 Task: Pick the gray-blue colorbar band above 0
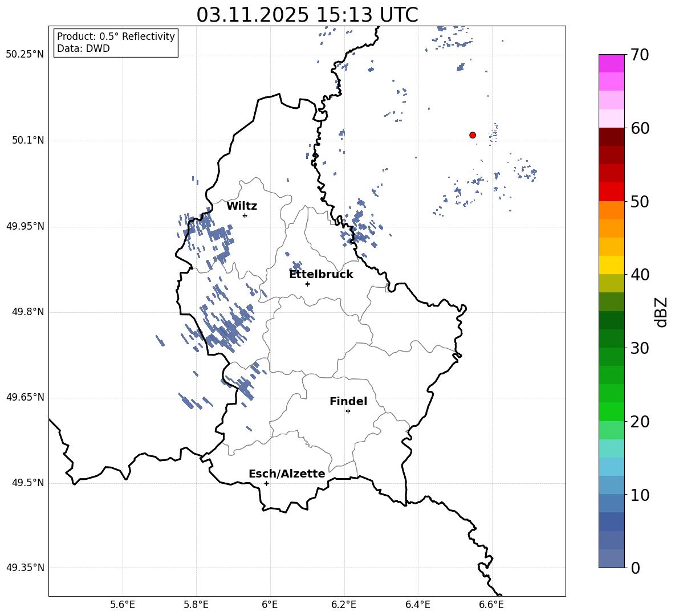pyautogui.click(x=612, y=558)
